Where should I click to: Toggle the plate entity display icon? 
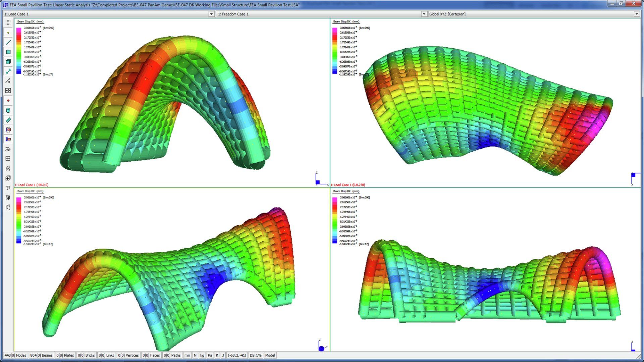tap(8, 52)
